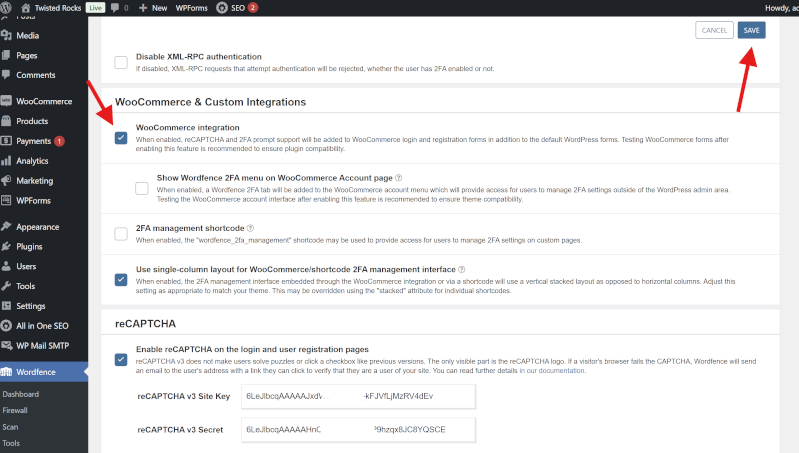Click the Analytics bar chart icon

pos(6,161)
